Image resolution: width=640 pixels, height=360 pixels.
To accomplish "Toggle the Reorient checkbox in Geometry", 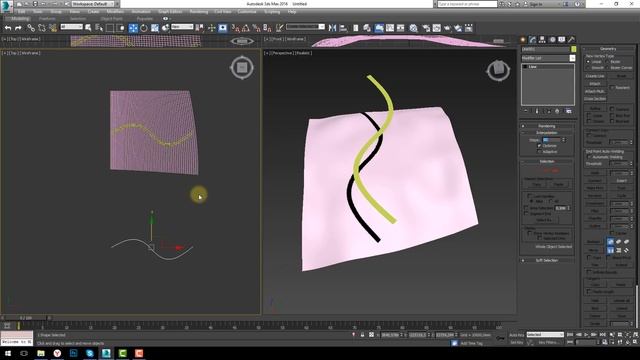I will (612, 87).
